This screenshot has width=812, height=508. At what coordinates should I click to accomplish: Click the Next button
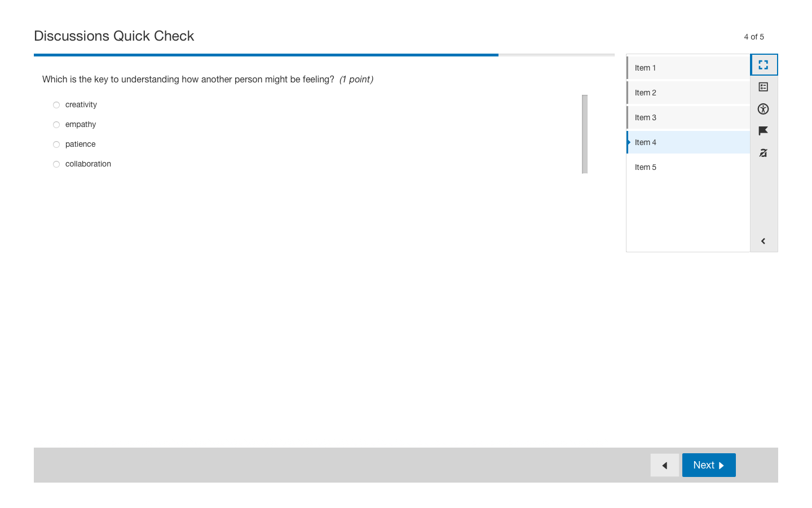(x=709, y=465)
